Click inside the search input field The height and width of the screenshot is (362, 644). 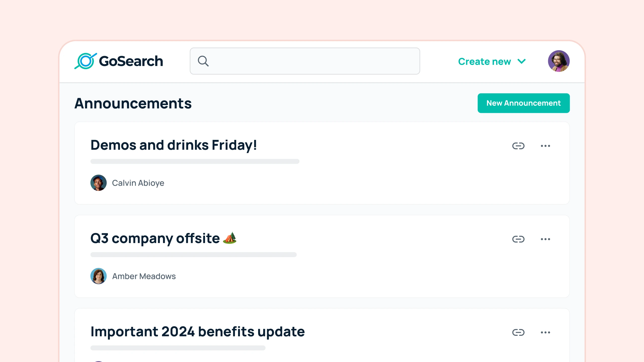(302, 61)
